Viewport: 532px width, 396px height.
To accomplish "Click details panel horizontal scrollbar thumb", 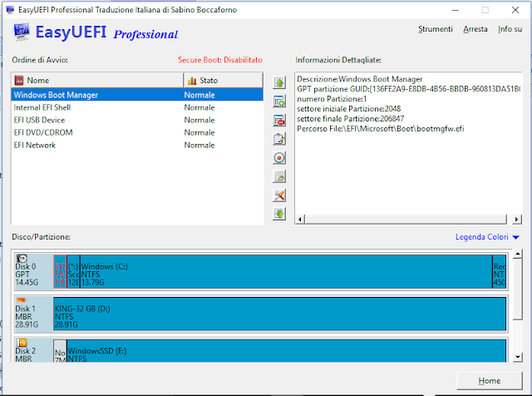I will 406,220.
